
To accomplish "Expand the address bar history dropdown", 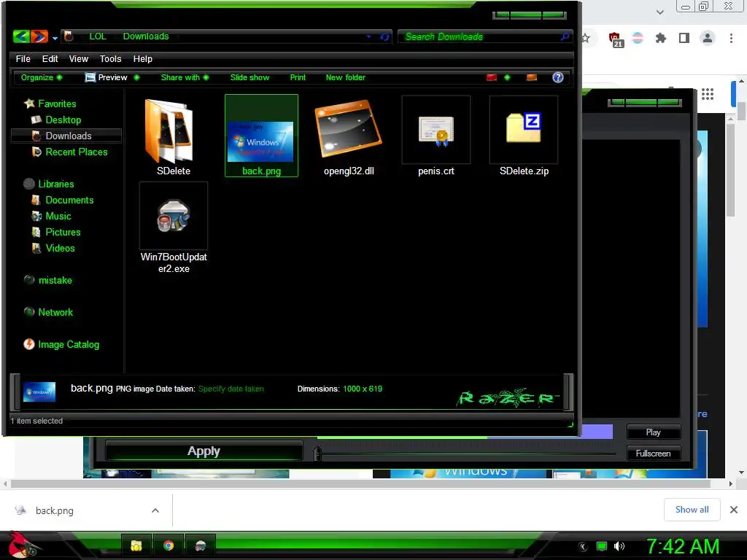I will (368, 36).
